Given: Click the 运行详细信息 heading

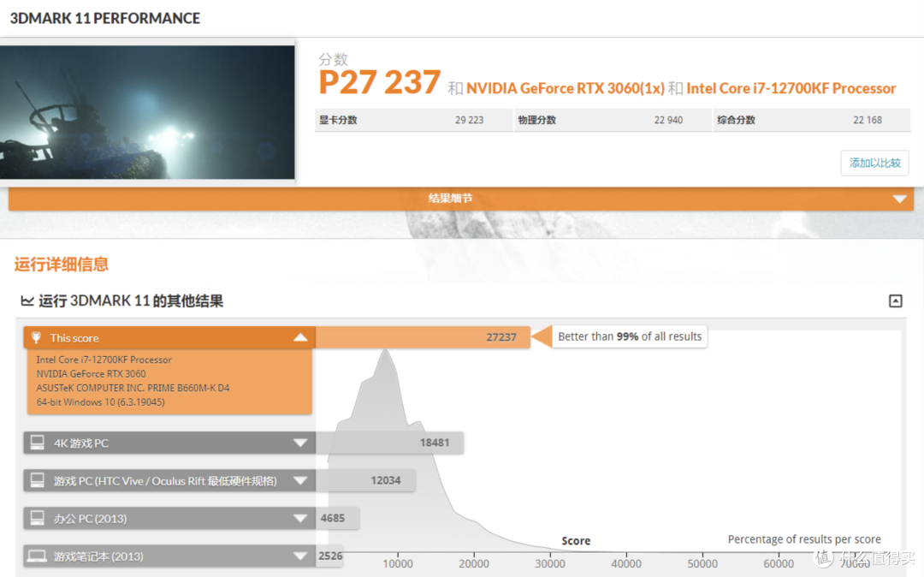Looking at the screenshot, I should click(62, 264).
